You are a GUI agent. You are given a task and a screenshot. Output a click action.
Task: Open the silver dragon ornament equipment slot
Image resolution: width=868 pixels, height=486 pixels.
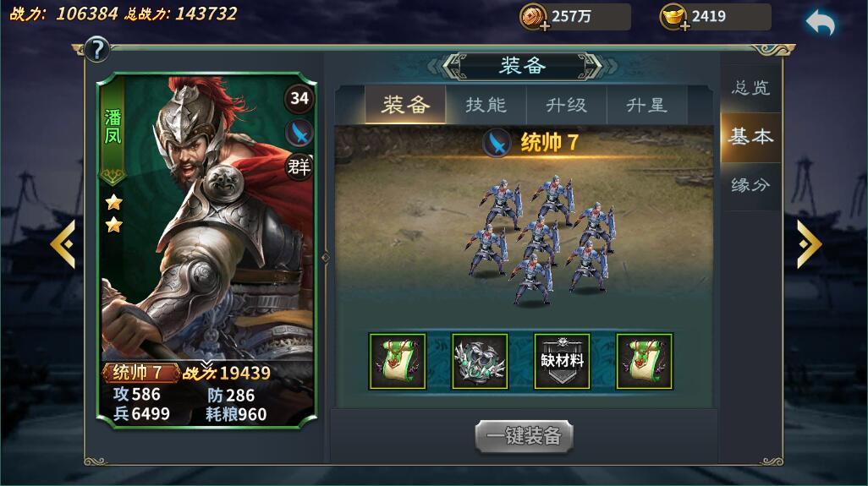480,361
